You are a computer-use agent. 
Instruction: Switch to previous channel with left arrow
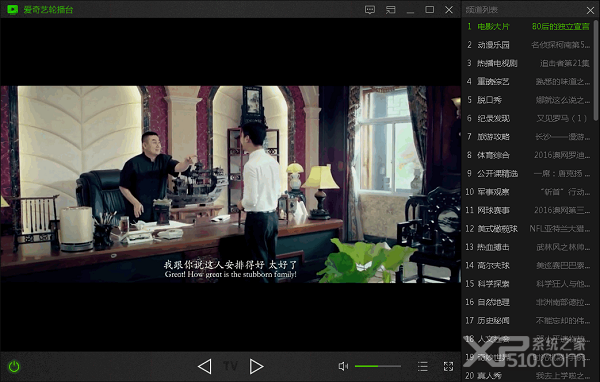pyautogui.click(x=205, y=366)
